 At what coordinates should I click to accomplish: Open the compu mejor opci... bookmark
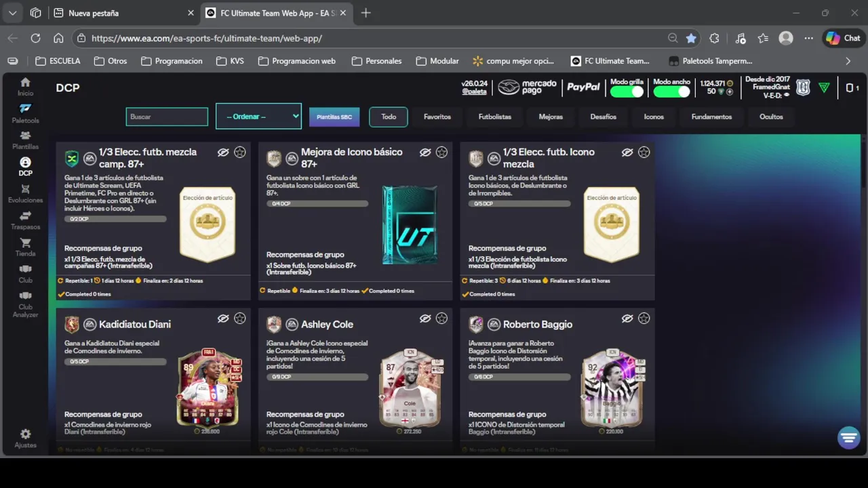(513, 61)
